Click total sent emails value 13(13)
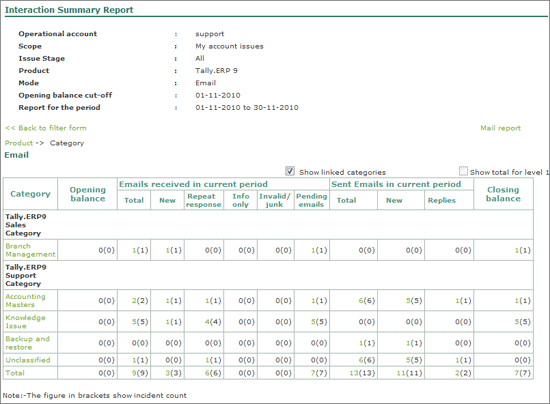The image size is (550, 404). 362,373
